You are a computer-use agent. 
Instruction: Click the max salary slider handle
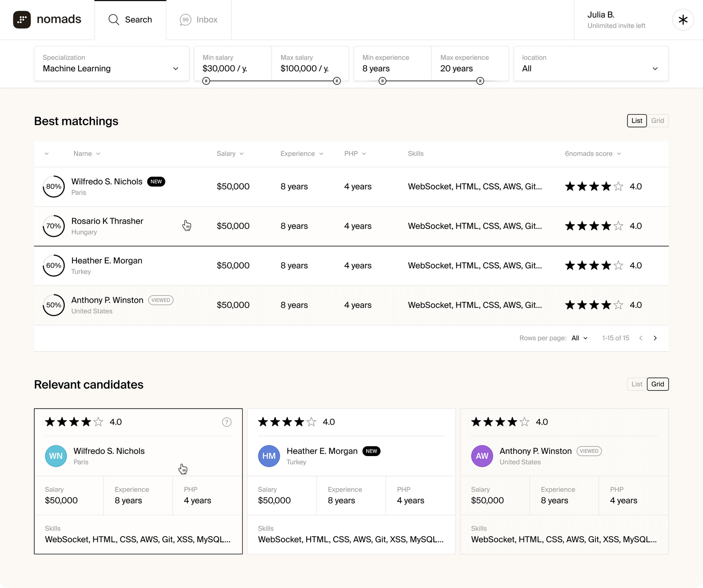click(337, 81)
